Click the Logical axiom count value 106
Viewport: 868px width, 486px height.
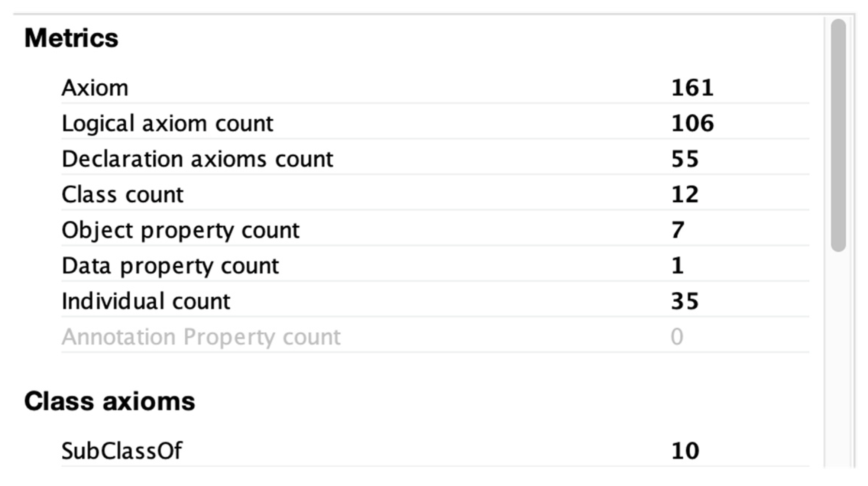[x=692, y=123]
